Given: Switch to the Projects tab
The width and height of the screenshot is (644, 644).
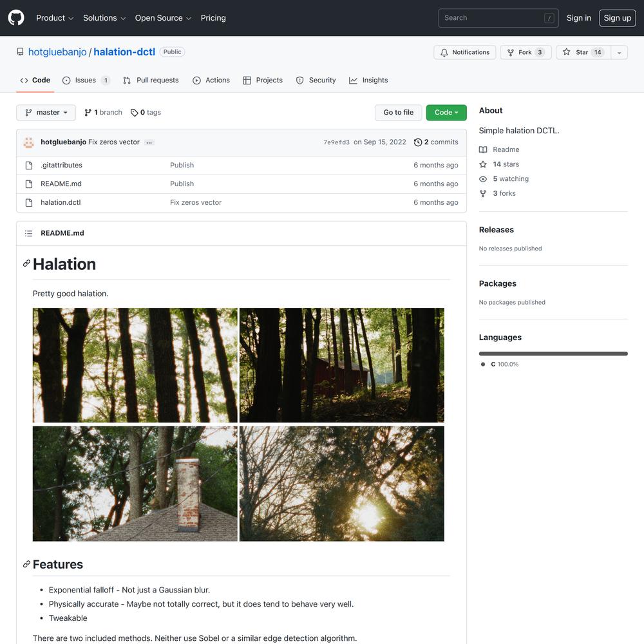Looking at the screenshot, I should point(263,80).
